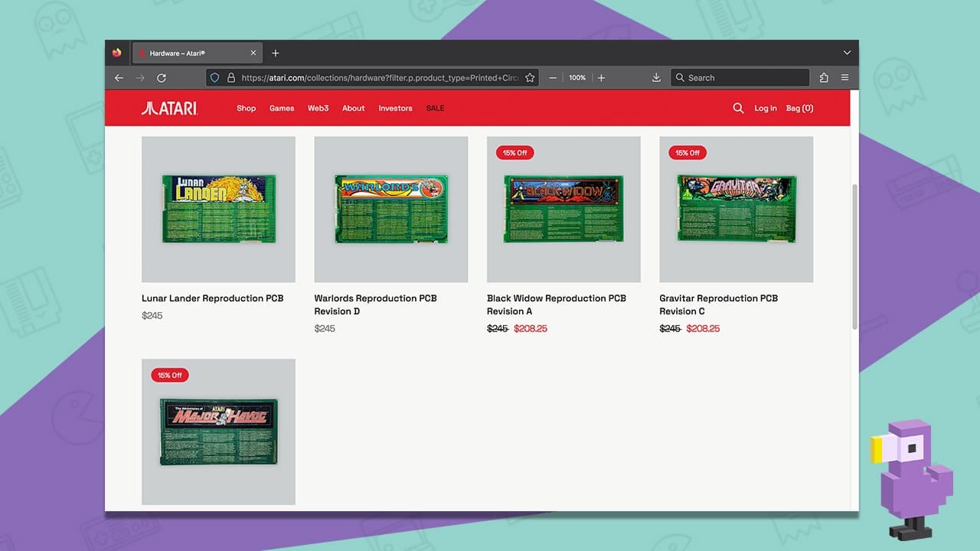The height and width of the screenshot is (551, 980).
Task: Reload the current page
Action: click(x=162, y=77)
